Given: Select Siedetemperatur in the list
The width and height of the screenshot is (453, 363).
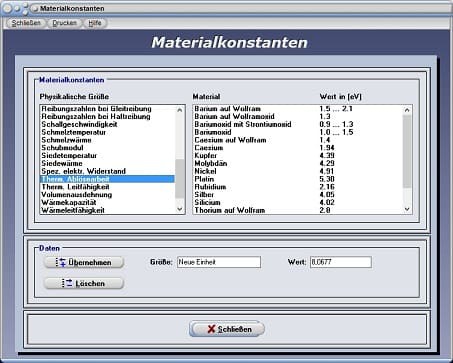Looking at the screenshot, I should pyautogui.click(x=107, y=156).
